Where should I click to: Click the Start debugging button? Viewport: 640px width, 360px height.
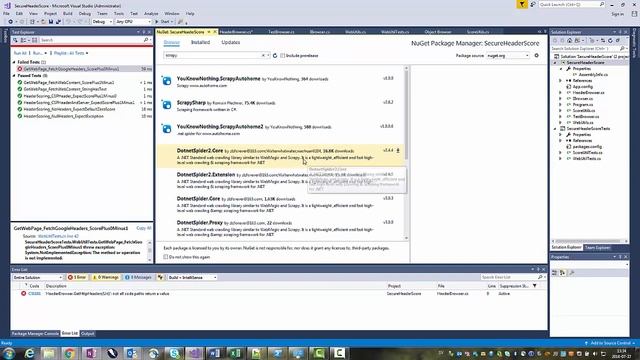click(x=163, y=22)
